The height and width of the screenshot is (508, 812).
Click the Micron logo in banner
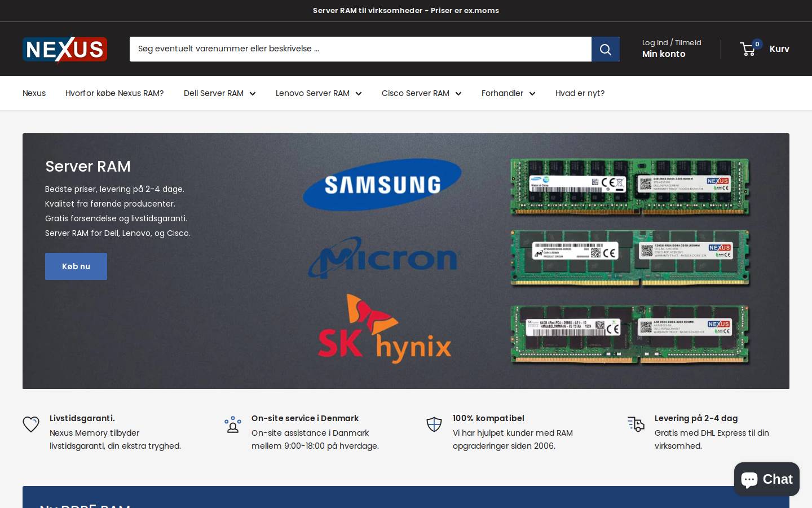(x=383, y=257)
